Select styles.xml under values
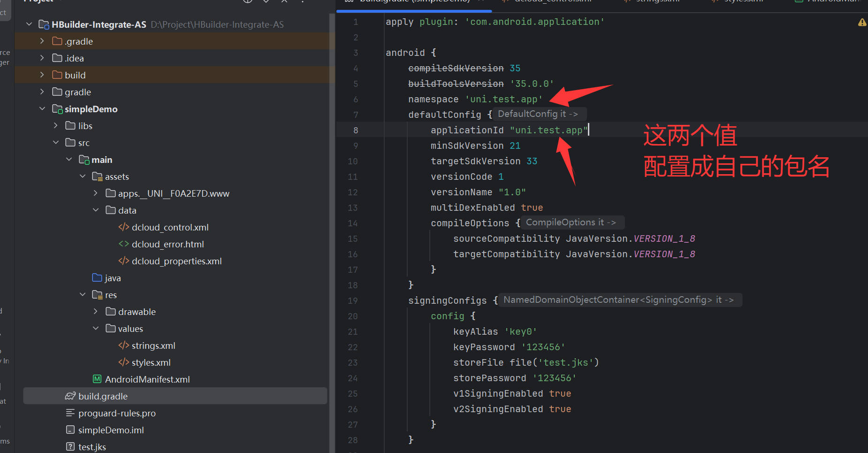The image size is (868, 453). pos(151,362)
